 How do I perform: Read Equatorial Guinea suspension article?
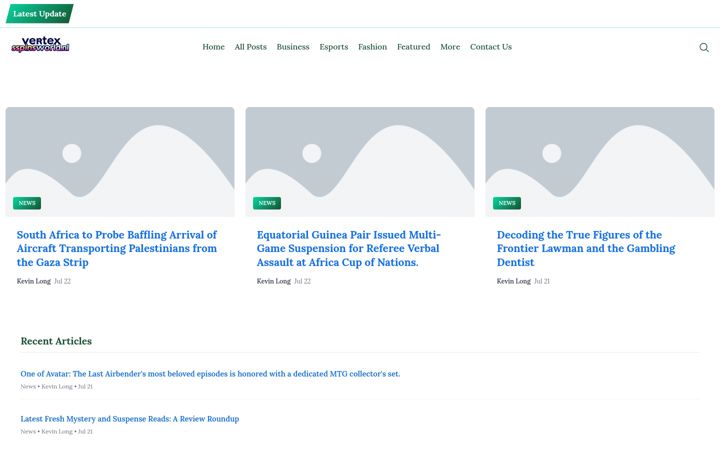349,248
